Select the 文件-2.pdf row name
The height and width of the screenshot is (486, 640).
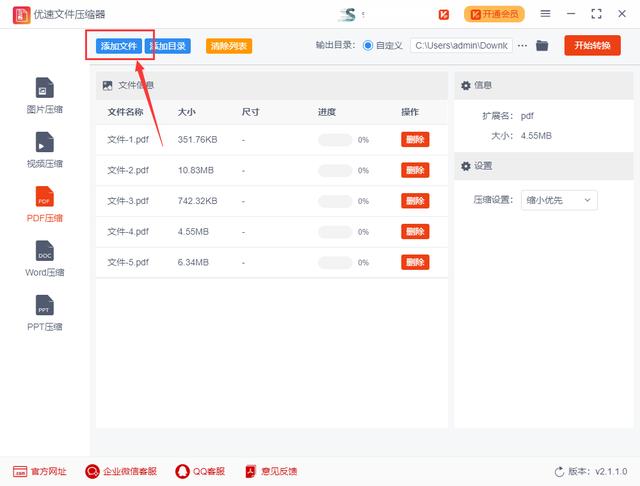click(128, 170)
